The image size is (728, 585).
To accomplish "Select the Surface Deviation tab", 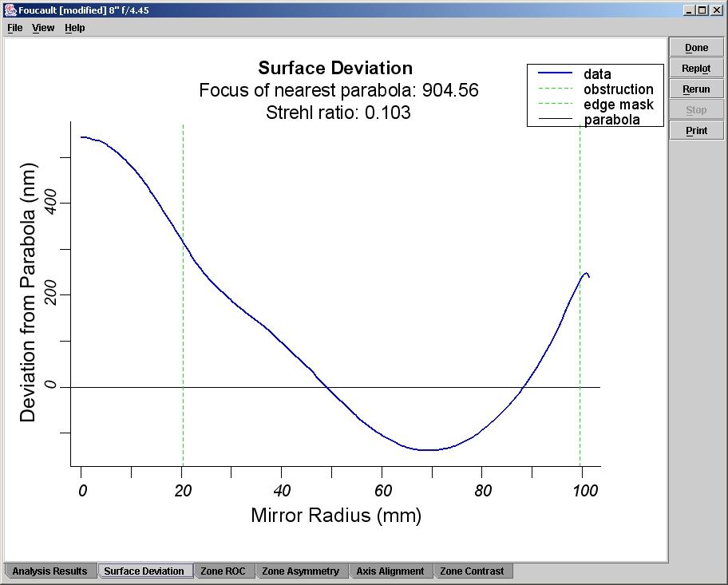I will [x=144, y=571].
